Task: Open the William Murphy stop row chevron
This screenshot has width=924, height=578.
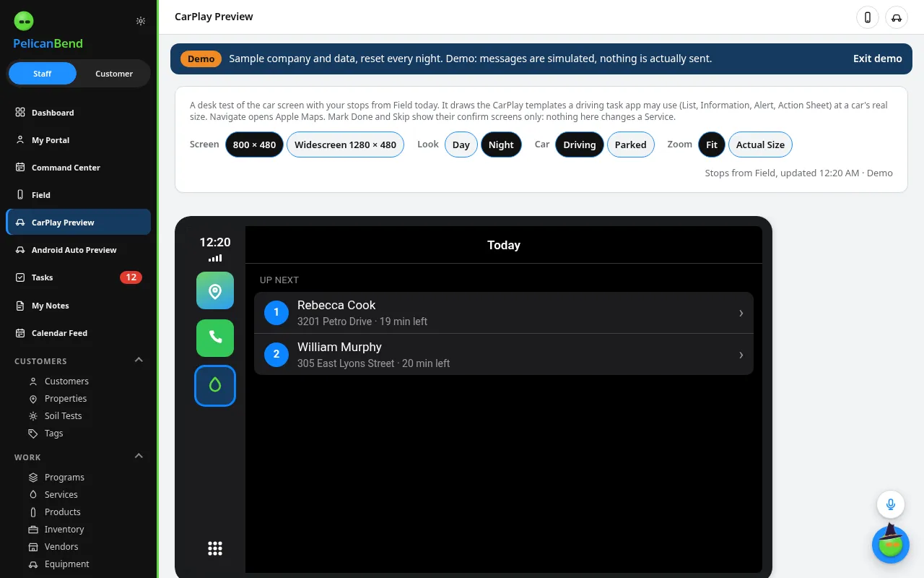Action: pyautogui.click(x=741, y=355)
